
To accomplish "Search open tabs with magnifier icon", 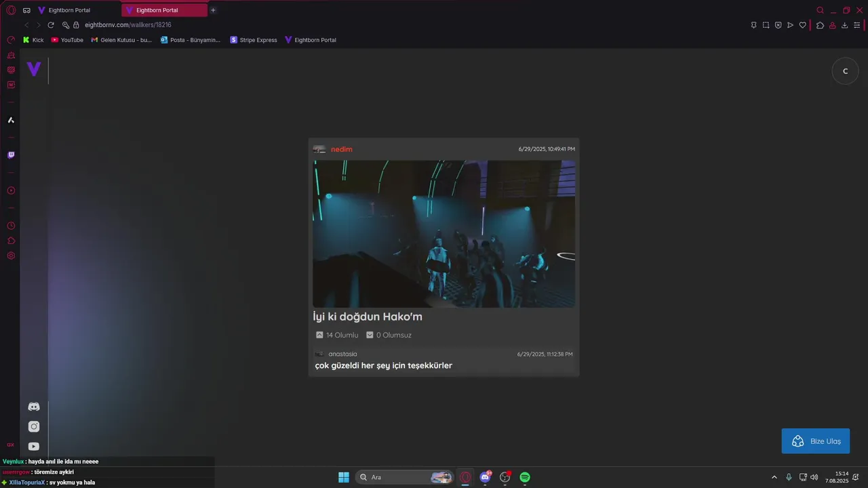I will click(820, 10).
